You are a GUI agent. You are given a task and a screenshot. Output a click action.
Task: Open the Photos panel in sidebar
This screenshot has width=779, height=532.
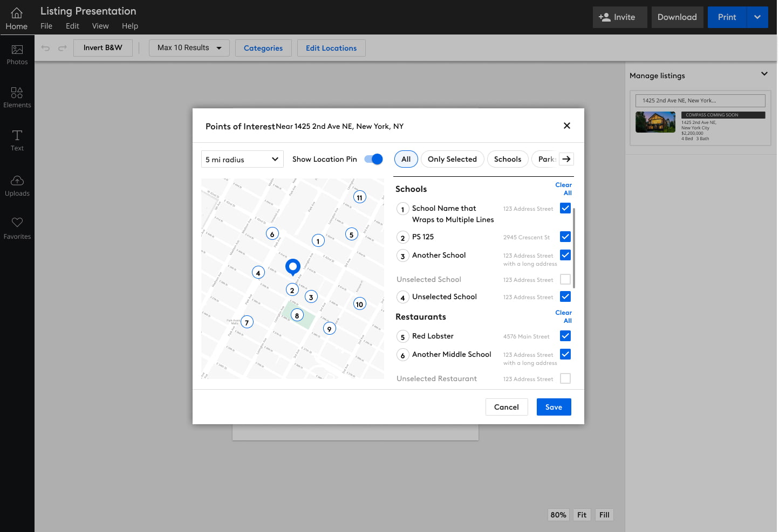17,54
